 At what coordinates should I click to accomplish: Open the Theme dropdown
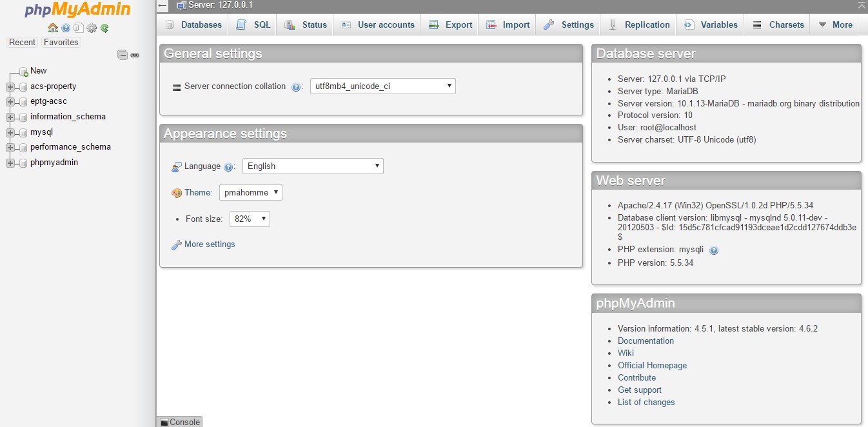click(x=250, y=192)
